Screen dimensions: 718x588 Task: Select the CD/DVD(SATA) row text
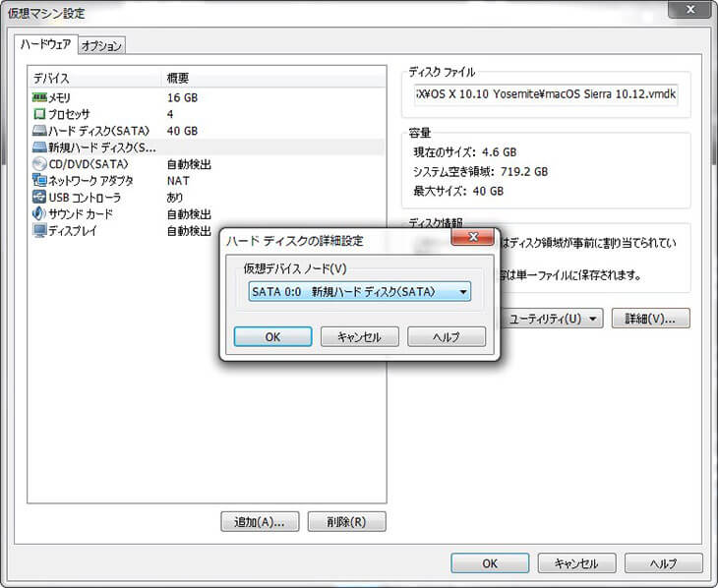coord(89,164)
